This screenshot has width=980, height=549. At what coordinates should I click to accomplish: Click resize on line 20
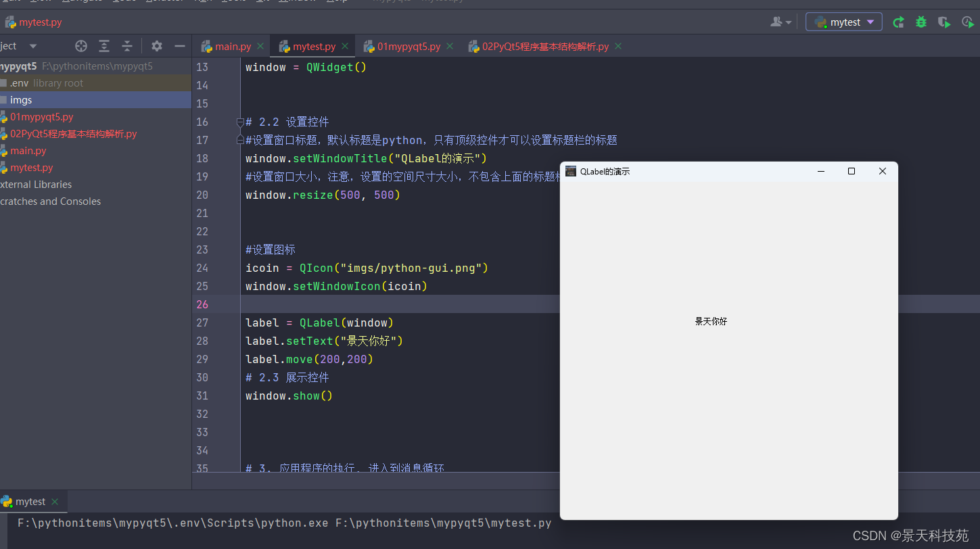pos(312,195)
